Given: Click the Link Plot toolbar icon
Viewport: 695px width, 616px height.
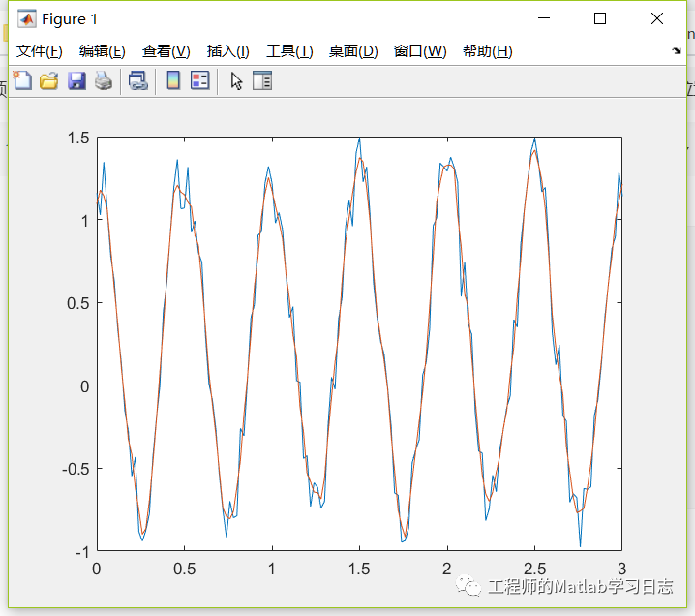Looking at the screenshot, I should point(137,81).
